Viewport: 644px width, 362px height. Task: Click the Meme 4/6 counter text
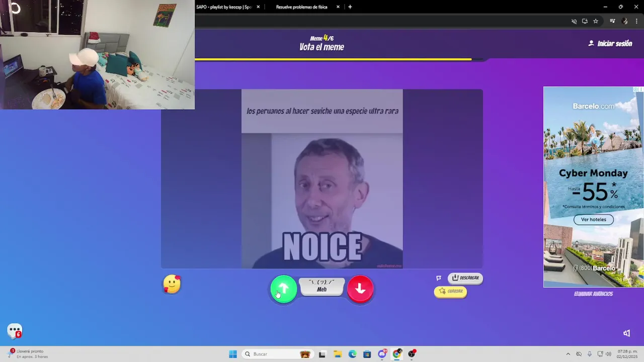pyautogui.click(x=322, y=38)
